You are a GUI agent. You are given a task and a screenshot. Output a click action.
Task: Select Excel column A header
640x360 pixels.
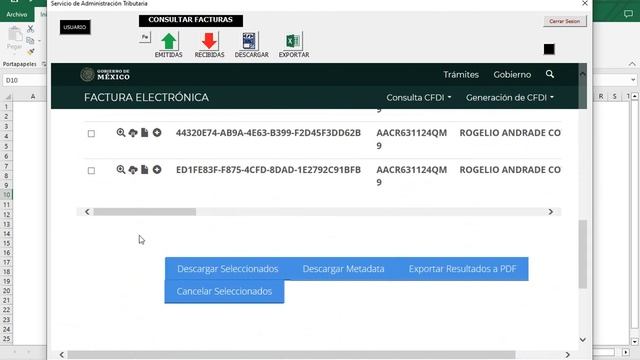[x=33, y=97]
